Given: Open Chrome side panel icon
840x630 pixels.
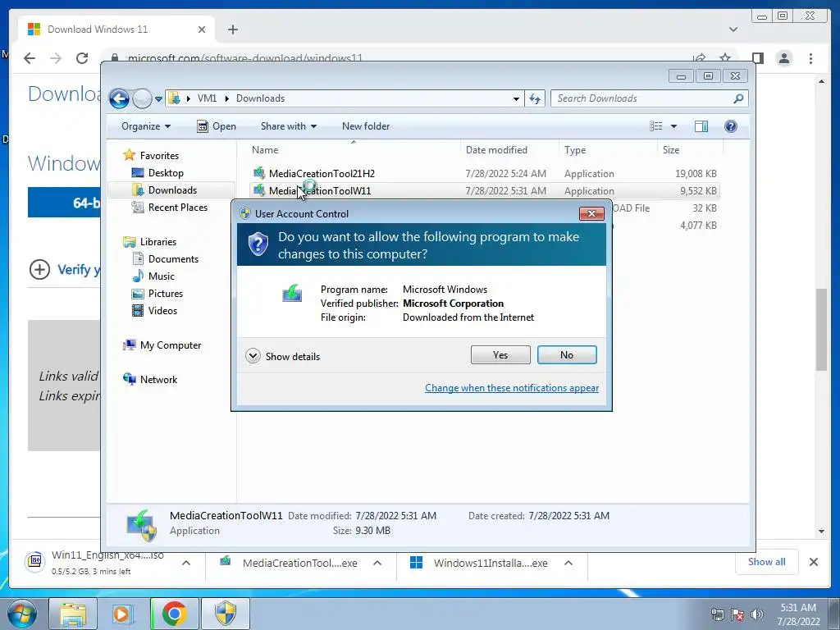Looking at the screenshot, I should (757, 58).
